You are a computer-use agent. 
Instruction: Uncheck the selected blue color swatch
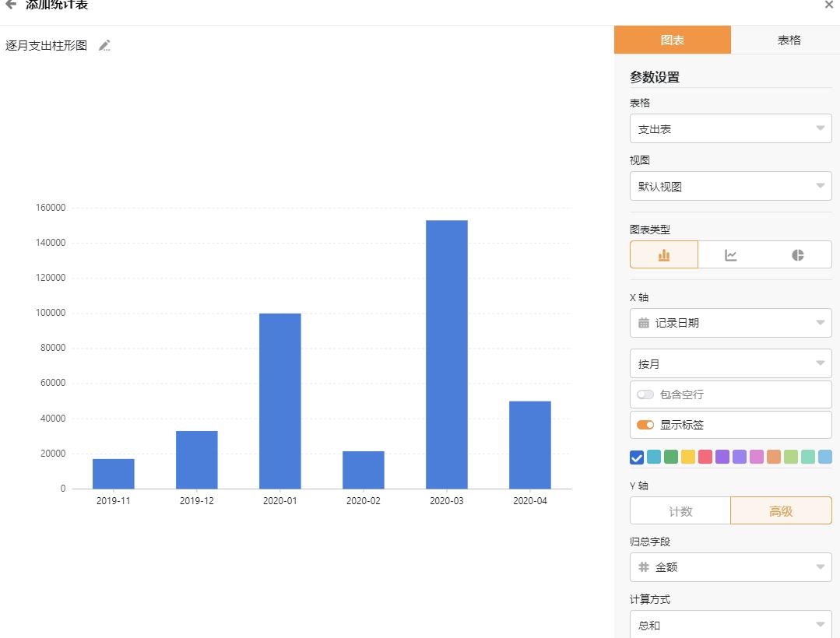[x=635, y=457]
